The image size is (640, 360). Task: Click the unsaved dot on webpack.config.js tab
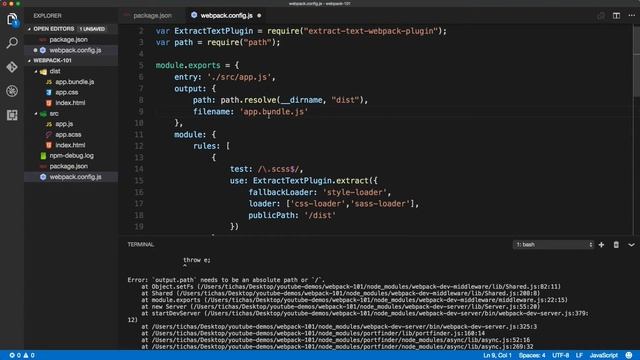point(259,16)
